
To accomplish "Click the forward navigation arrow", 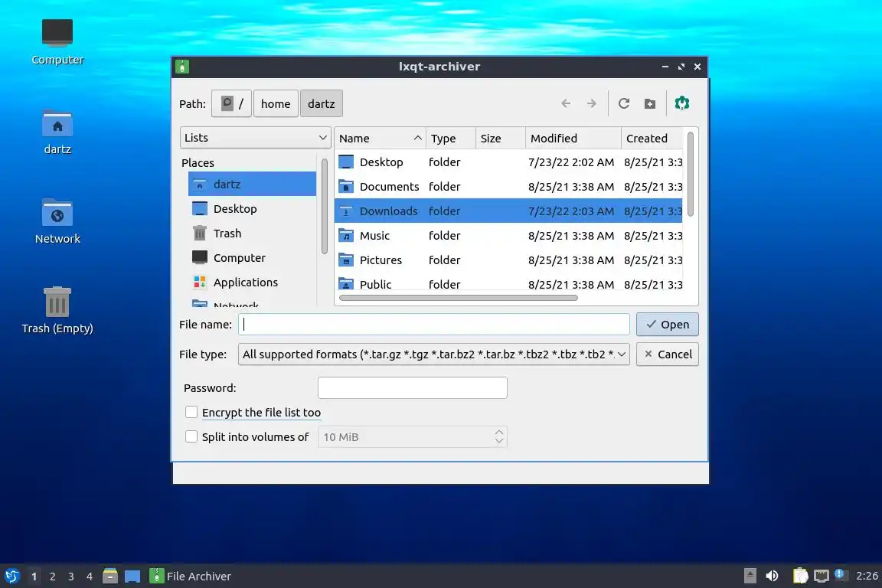I will click(592, 103).
